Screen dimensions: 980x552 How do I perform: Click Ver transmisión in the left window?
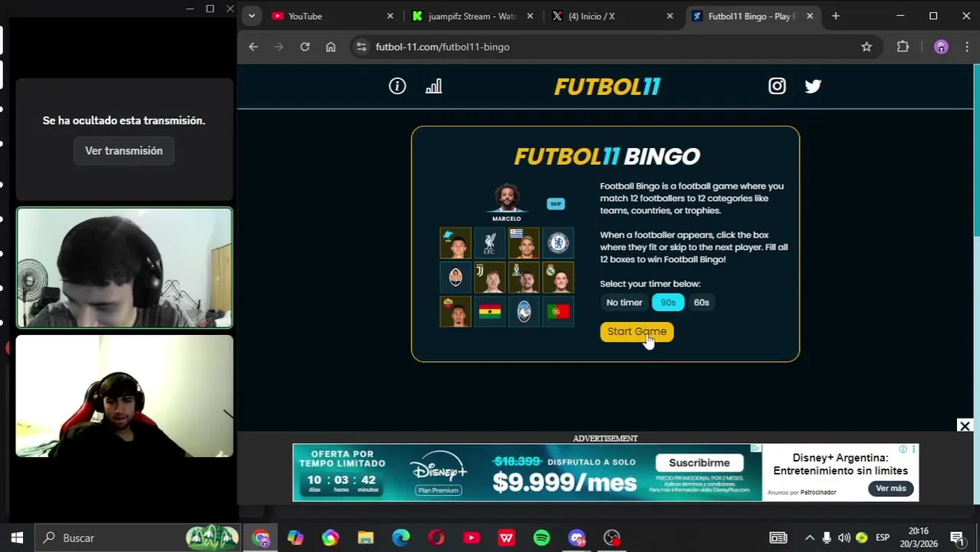tap(123, 151)
